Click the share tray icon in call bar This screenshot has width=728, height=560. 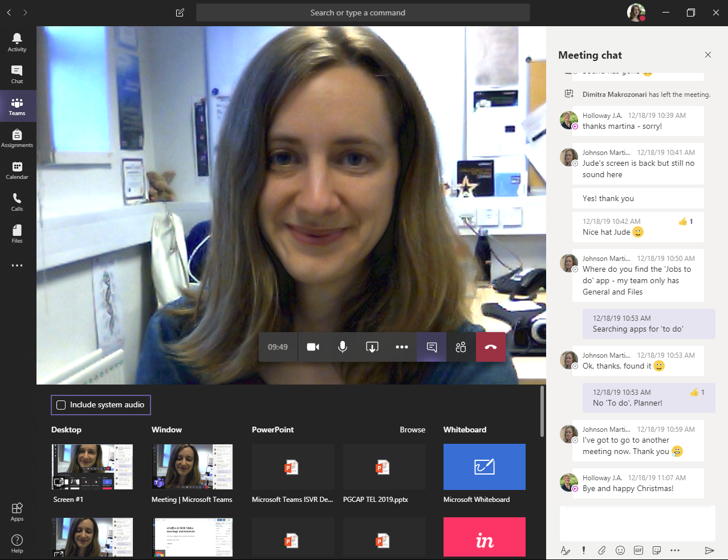372,347
